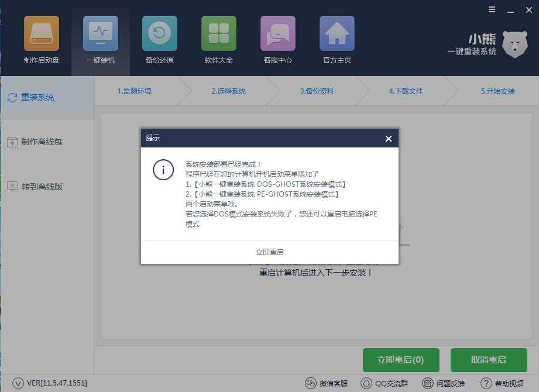Viewport: 539px width, 392px height.
Task: Go to step 3.备份资料
Action: click(x=317, y=91)
